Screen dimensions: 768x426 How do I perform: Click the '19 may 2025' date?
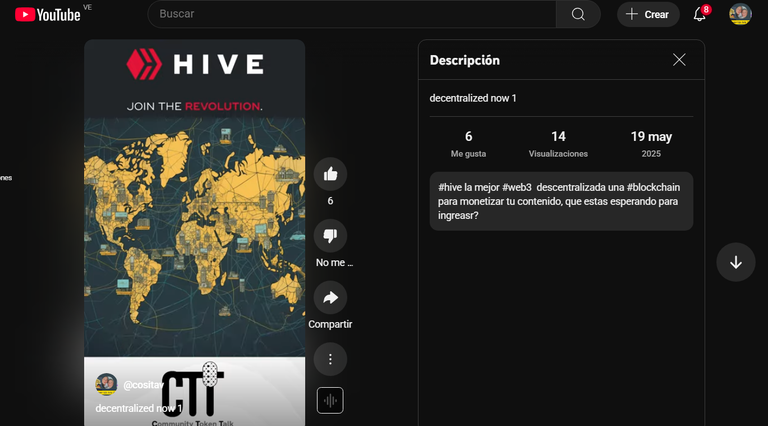(651, 144)
